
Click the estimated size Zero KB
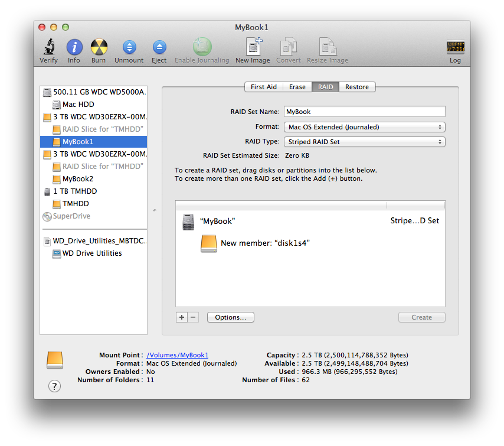point(297,155)
